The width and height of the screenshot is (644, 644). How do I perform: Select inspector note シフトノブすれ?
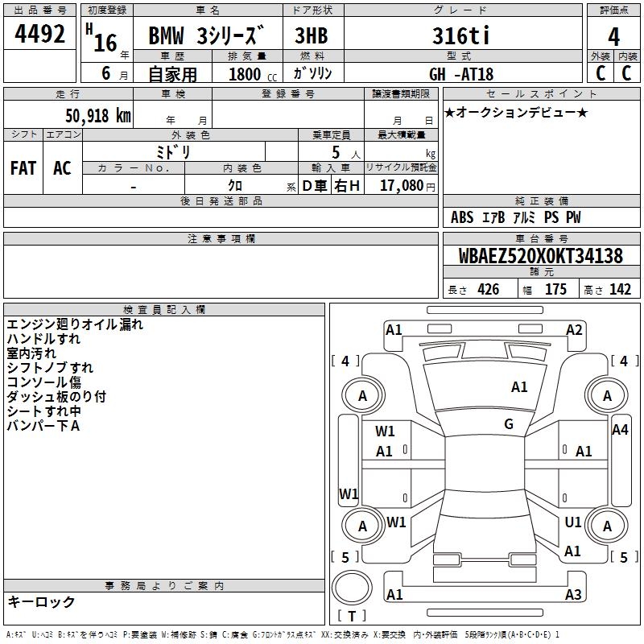pyautogui.click(x=50, y=368)
